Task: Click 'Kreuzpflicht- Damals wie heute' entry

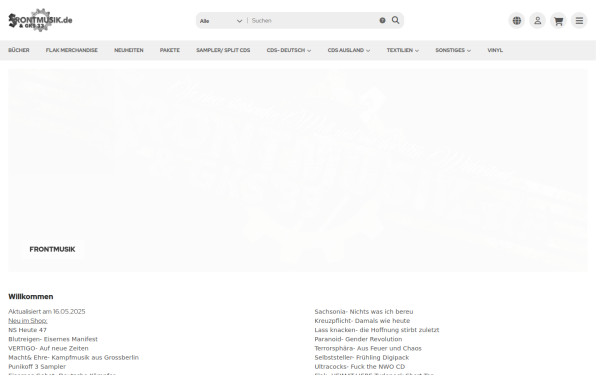Action: (x=362, y=321)
